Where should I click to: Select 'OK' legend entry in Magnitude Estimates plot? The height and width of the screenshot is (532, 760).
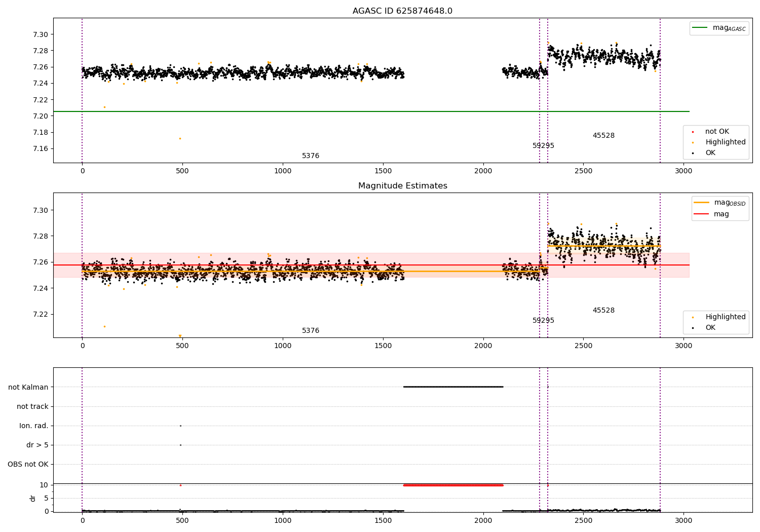click(x=704, y=328)
